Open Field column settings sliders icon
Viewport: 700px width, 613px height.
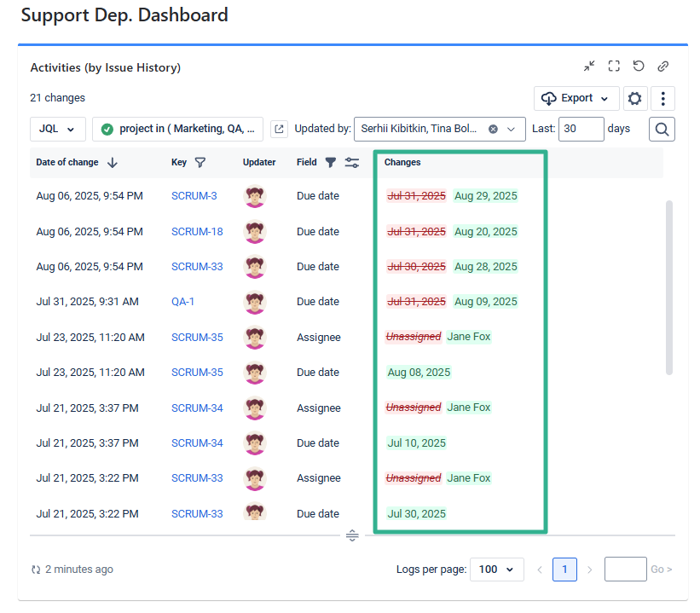[x=352, y=163]
